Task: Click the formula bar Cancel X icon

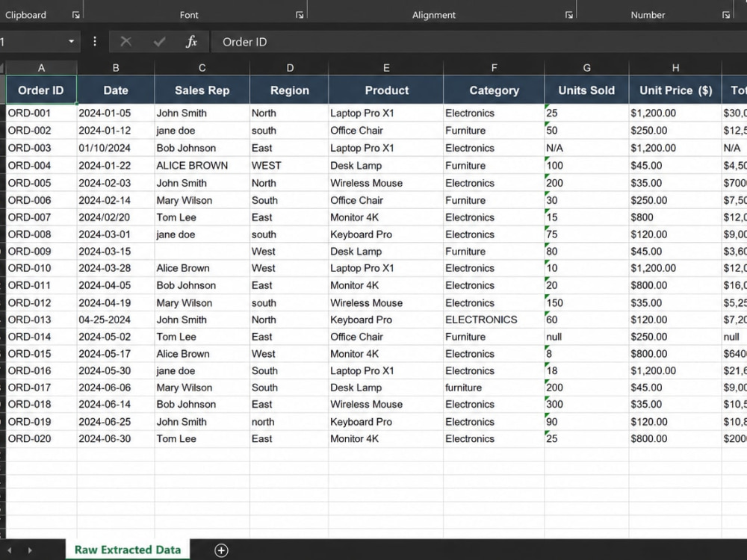Action: click(x=125, y=42)
